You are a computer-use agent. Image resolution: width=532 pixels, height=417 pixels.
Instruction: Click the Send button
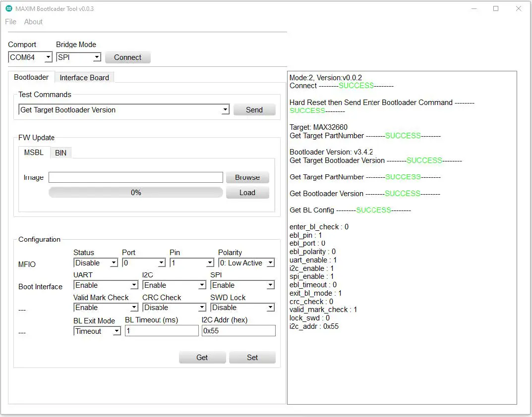[254, 109]
